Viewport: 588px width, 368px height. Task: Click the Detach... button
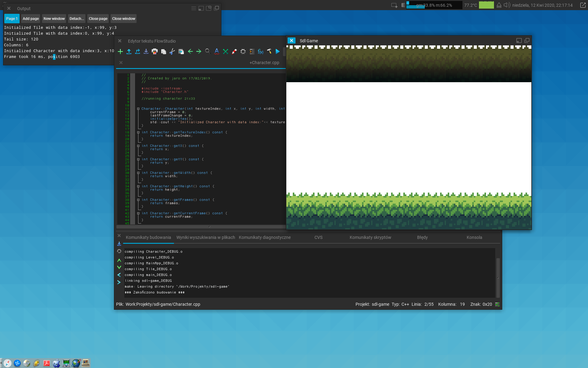coord(77,18)
